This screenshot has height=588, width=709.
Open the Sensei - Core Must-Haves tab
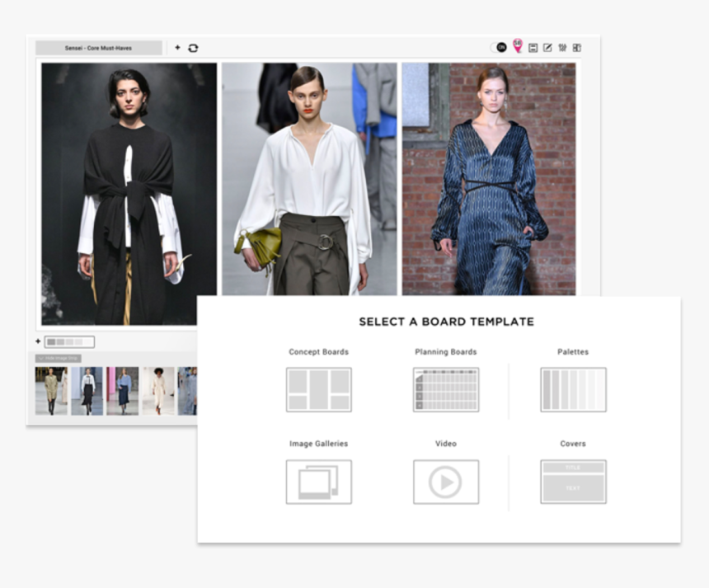coord(99,48)
